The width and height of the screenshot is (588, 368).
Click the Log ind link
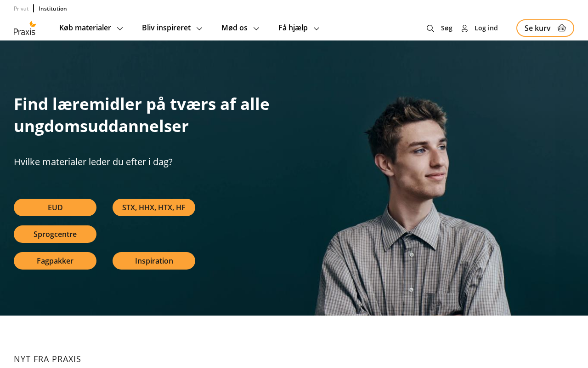[x=486, y=28]
